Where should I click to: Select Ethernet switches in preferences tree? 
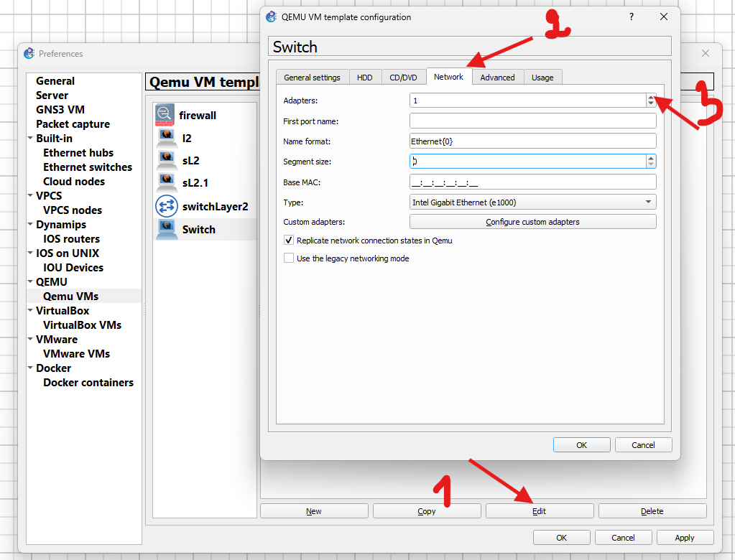pos(88,167)
